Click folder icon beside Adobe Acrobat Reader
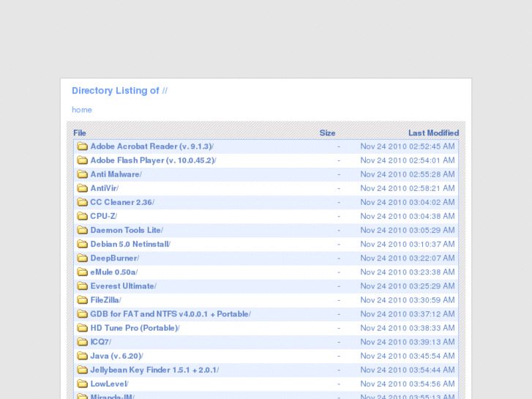This screenshot has width=532, height=399. (82, 146)
